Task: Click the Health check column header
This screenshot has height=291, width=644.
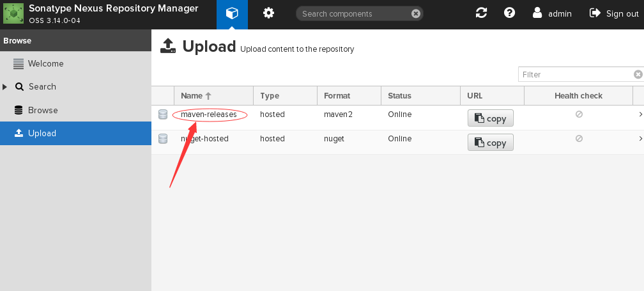Action: (x=578, y=96)
